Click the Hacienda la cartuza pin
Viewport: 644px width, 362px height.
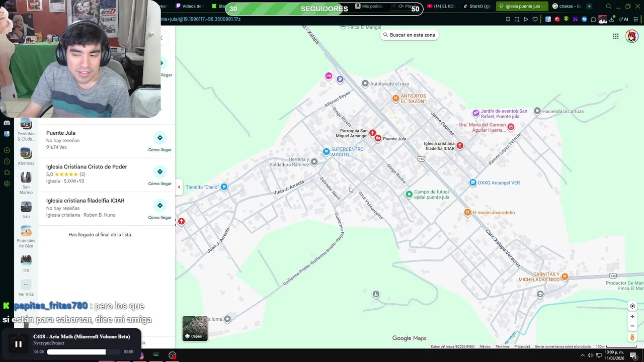[537, 111]
